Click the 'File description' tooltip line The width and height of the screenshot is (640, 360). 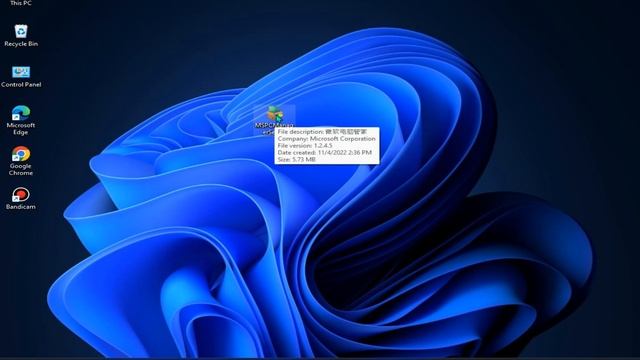(322, 132)
